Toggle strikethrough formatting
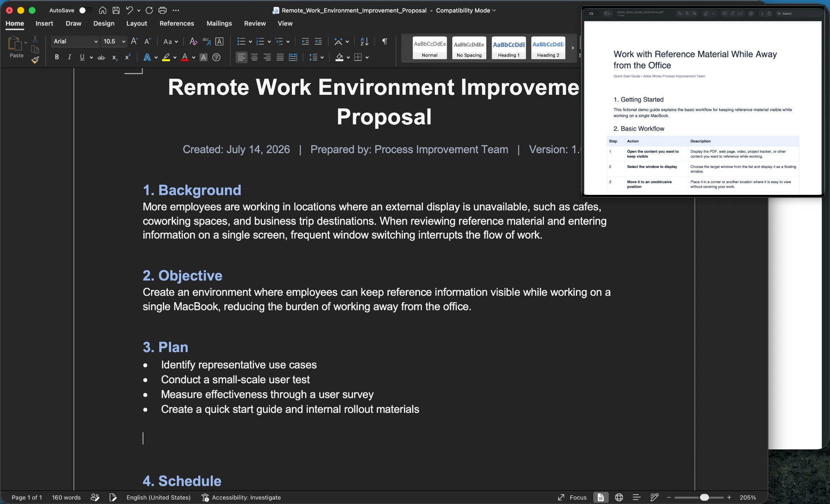Image resolution: width=830 pixels, height=504 pixels. pos(101,58)
